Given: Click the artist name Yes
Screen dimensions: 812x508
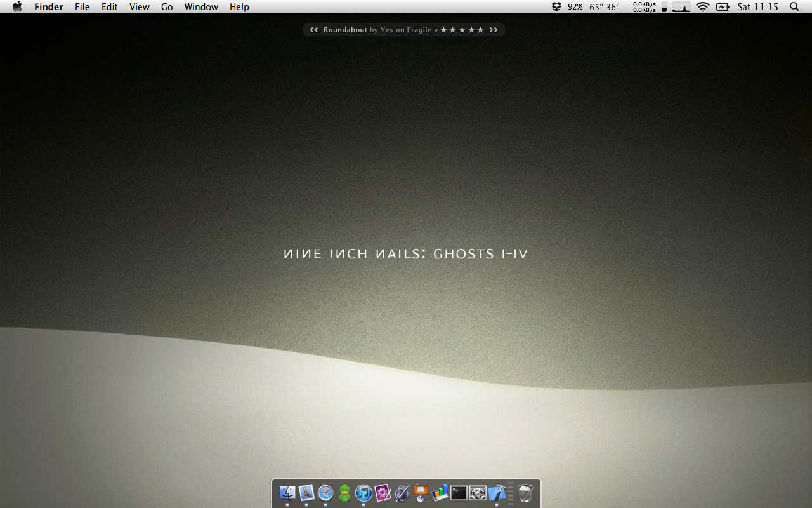Looking at the screenshot, I should pos(387,30).
